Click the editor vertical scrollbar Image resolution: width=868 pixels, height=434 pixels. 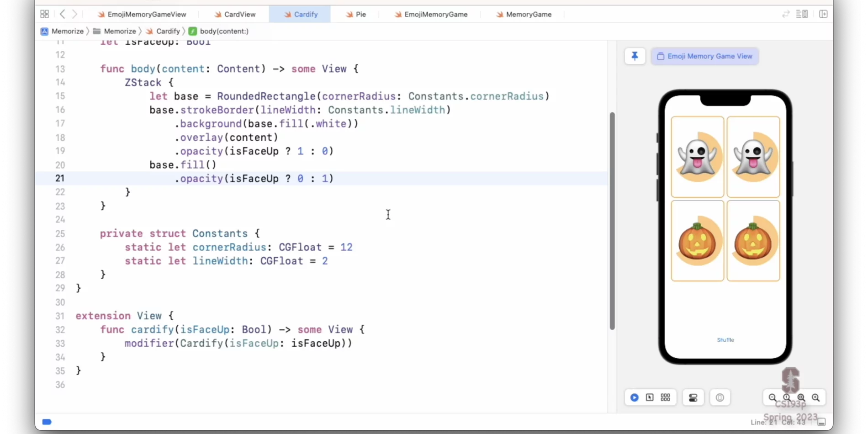coord(612,221)
